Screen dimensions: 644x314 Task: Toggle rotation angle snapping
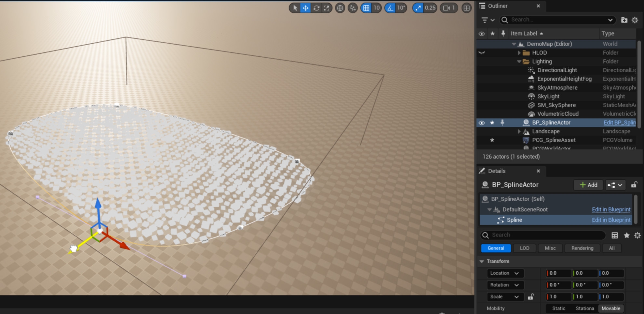click(x=390, y=8)
